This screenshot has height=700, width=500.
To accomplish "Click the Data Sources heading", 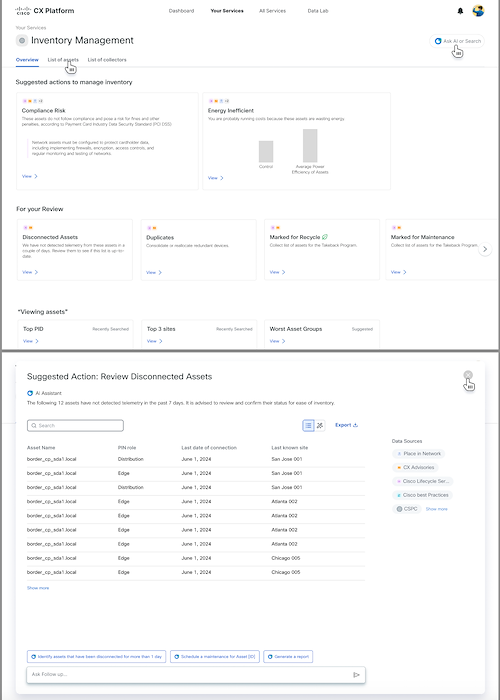I will click(407, 441).
